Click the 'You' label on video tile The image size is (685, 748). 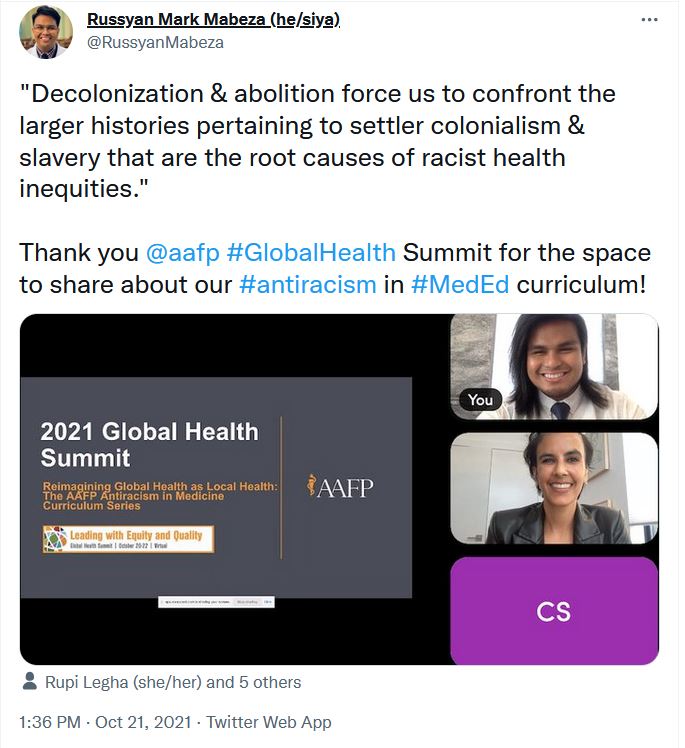click(x=480, y=400)
